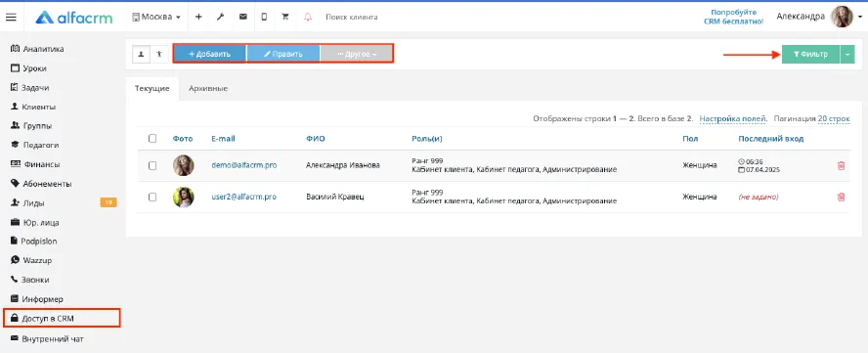Select the pin icon button beside Добавить

[x=159, y=55]
